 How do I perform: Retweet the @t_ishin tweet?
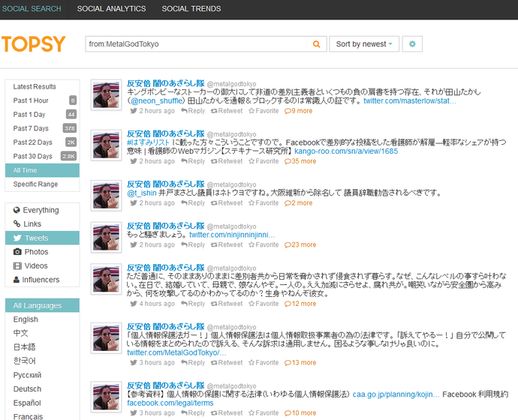click(x=227, y=203)
